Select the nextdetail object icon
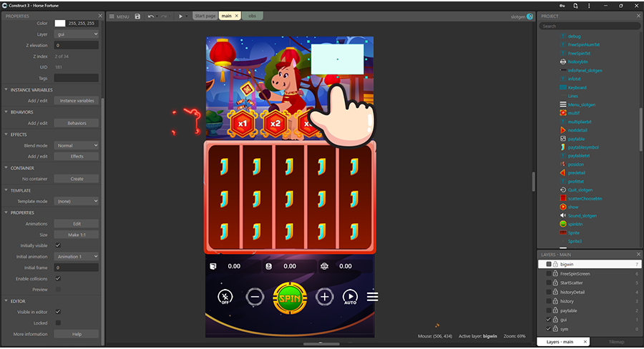 (563, 130)
